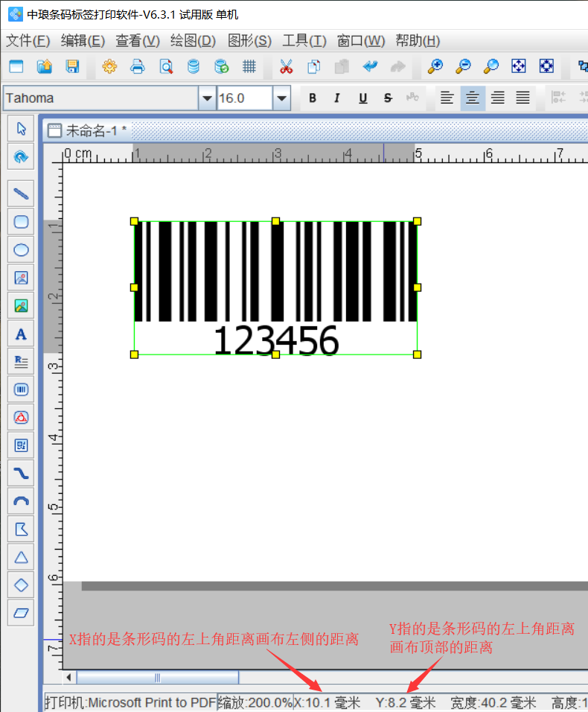Click the zoom-to-selection arrows icon

[x=547, y=67]
